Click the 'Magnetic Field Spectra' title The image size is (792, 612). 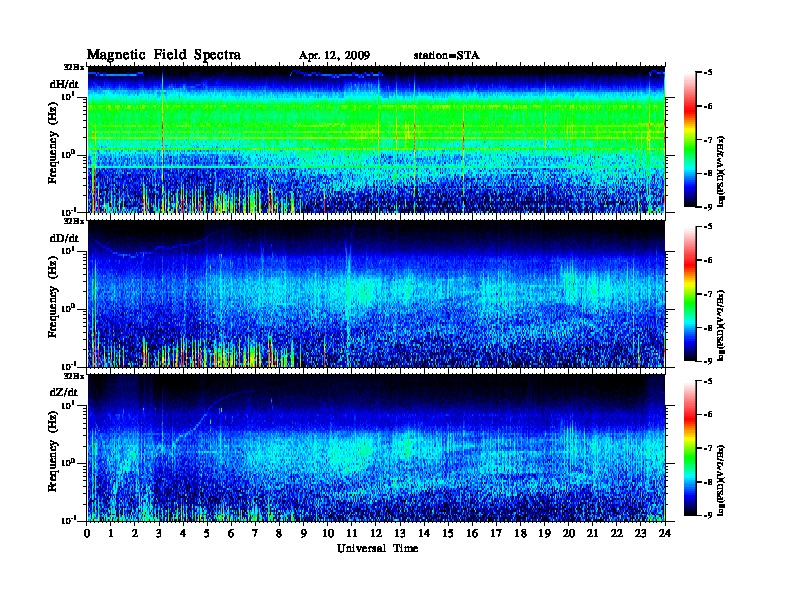164,55
